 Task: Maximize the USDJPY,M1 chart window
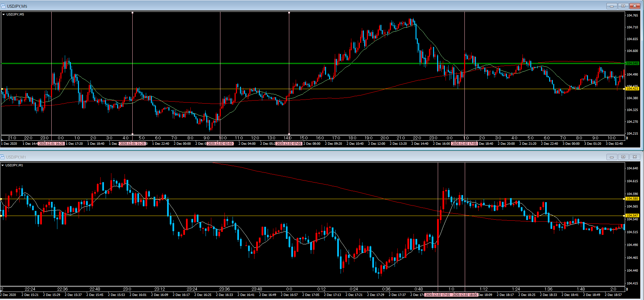click(x=623, y=157)
